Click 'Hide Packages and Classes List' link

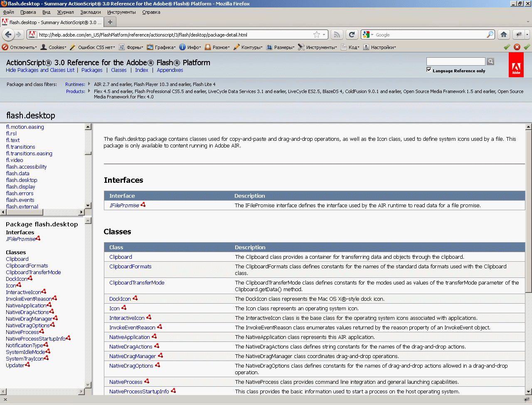point(40,70)
